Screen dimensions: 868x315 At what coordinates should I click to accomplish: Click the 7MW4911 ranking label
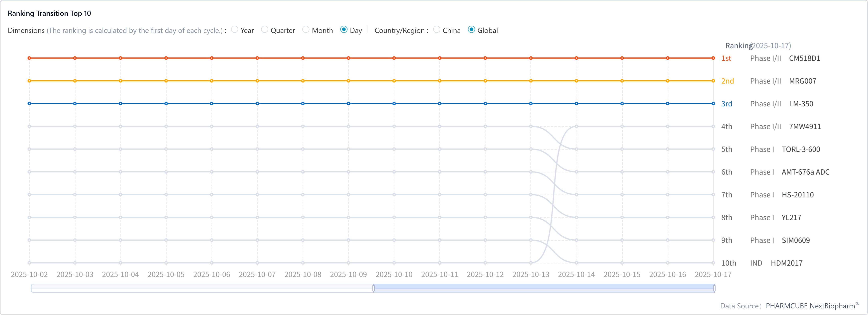point(805,127)
